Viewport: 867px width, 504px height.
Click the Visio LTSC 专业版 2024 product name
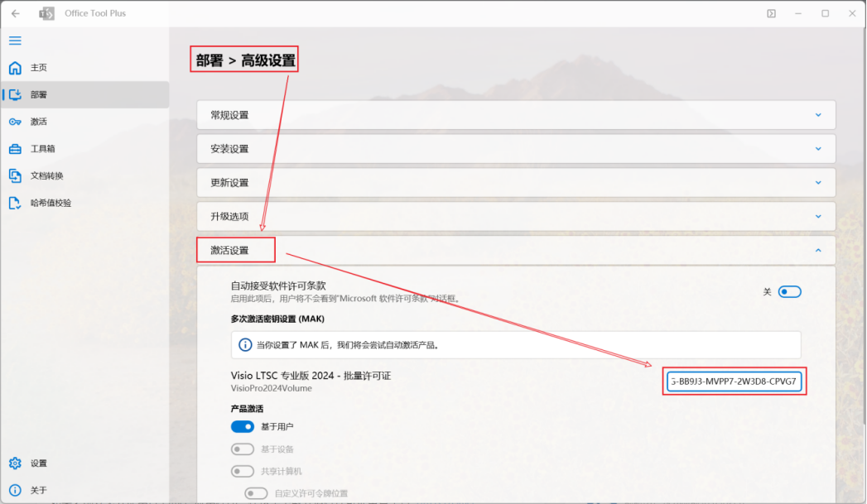pos(311,376)
